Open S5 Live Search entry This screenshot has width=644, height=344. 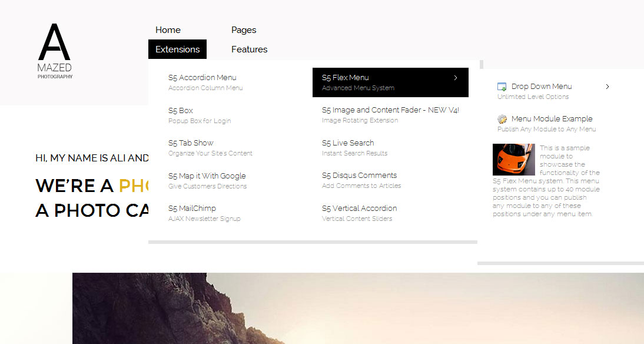click(x=348, y=143)
